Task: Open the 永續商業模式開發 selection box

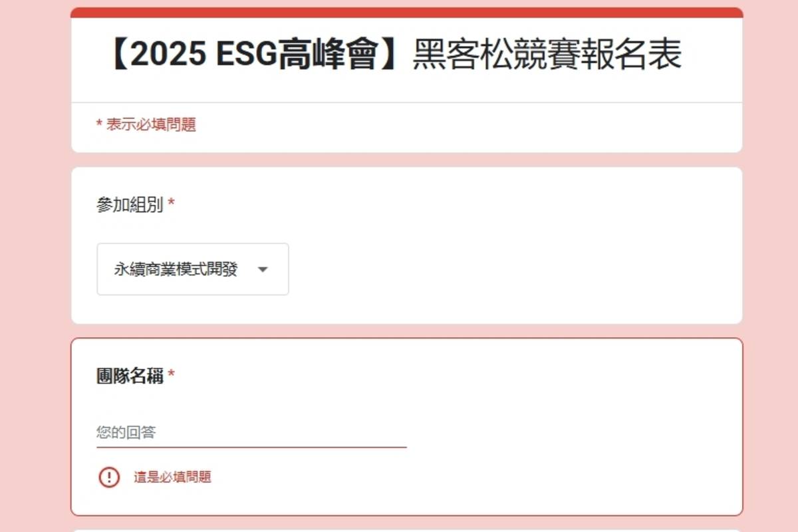Action: point(193,269)
